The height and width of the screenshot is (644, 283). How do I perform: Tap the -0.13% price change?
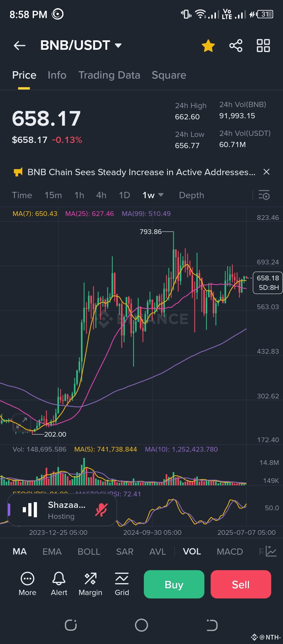click(x=67, y=140)
